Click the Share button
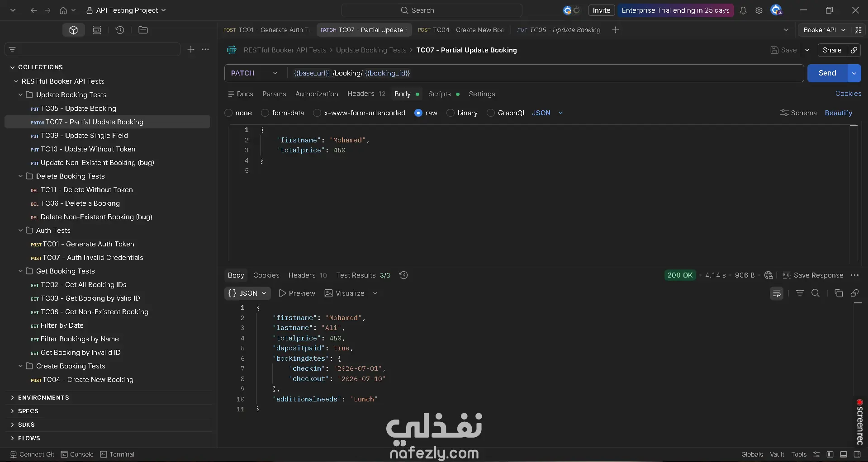868x462 pixels. (832, 50)
